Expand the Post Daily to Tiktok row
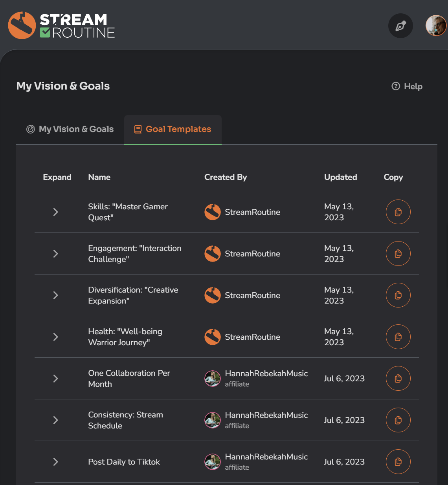Viewport: 448px width, 485px height. [x=55, y=462]
